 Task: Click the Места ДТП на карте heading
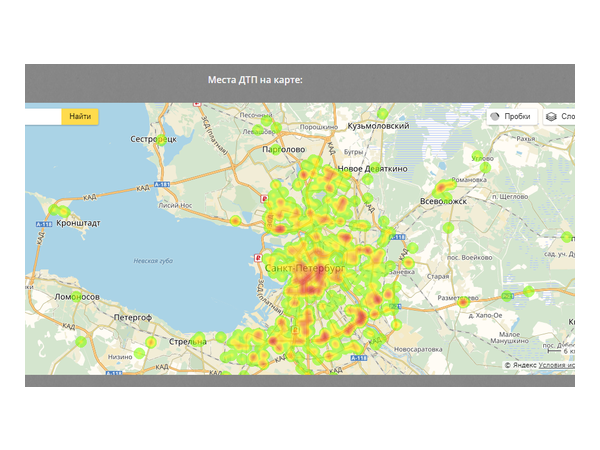[x=255, y=80]
